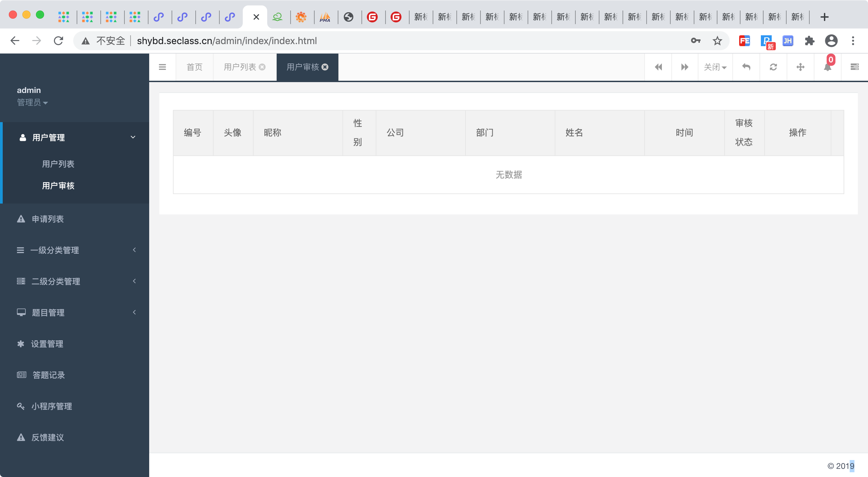Click the back reply arrow icon
The width and height of the screenshot is (868, 477).
coord(746,67)
